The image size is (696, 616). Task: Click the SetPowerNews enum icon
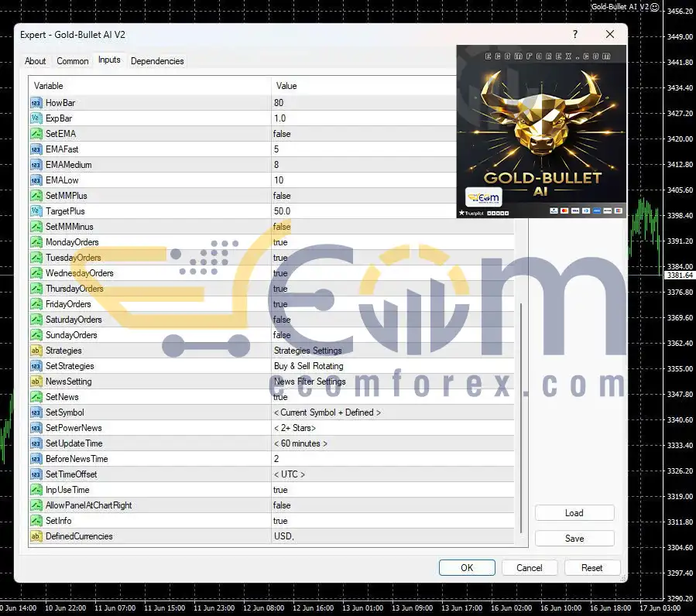pyautogui.click(x=36, y=428)
